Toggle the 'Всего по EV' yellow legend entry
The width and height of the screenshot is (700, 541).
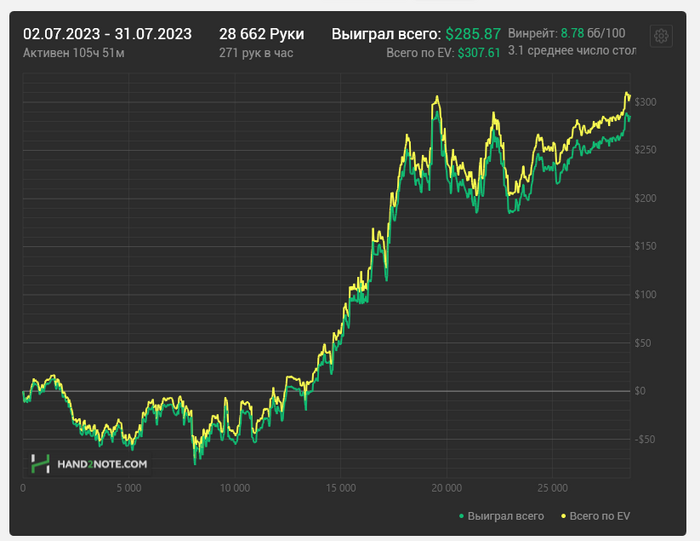(x=595, y=516)
